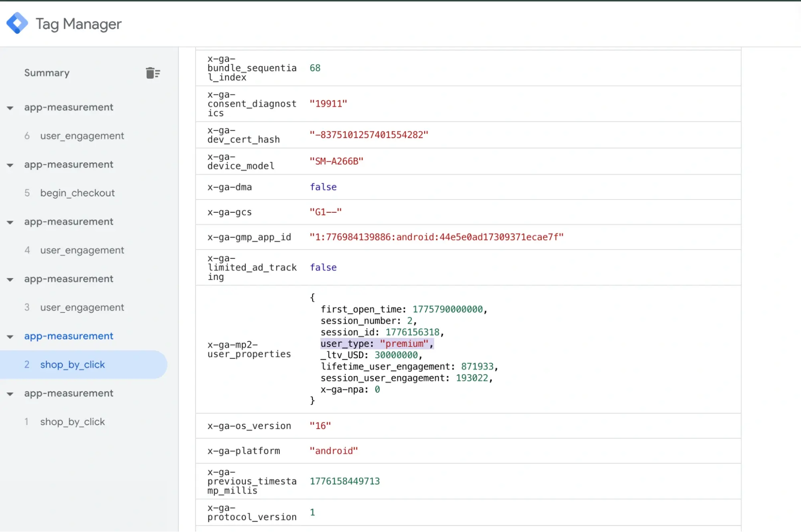The width and height of the screenshot is (801, 532).
Task: Collapse app-measurement group above begin_checkout
Action: click(x=10, y=165)
